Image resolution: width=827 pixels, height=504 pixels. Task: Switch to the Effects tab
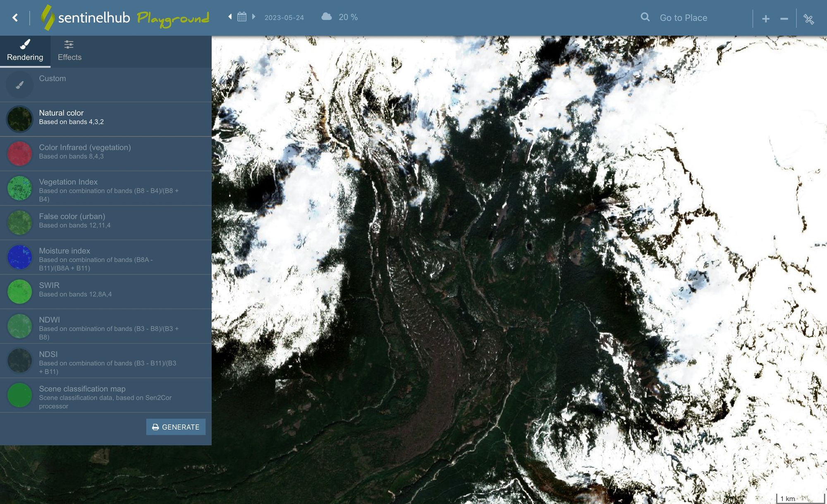[69, 51]
